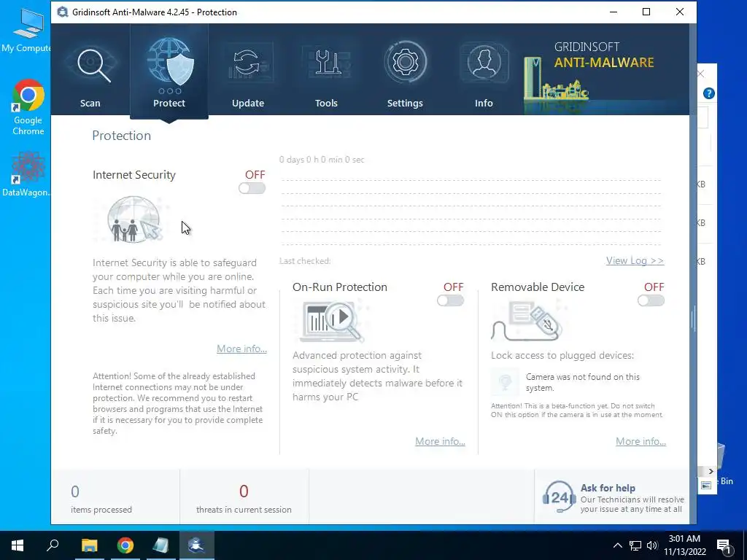Click the Removable Device USB plug icon
Screen dimensions: 747x560
pyautogui.click(x=527, y=321)
